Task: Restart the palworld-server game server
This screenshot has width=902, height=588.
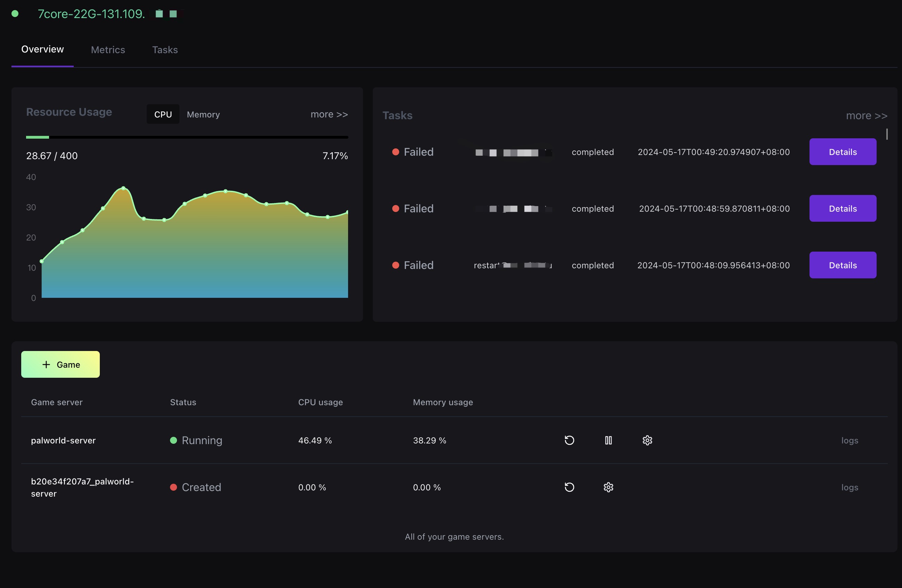Action: pos(569,440)
